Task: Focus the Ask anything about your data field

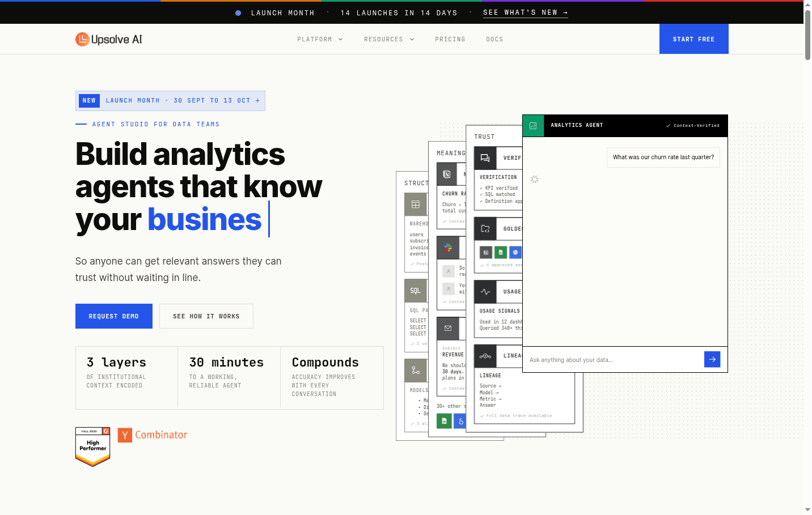Action: (x=614, y=360)
